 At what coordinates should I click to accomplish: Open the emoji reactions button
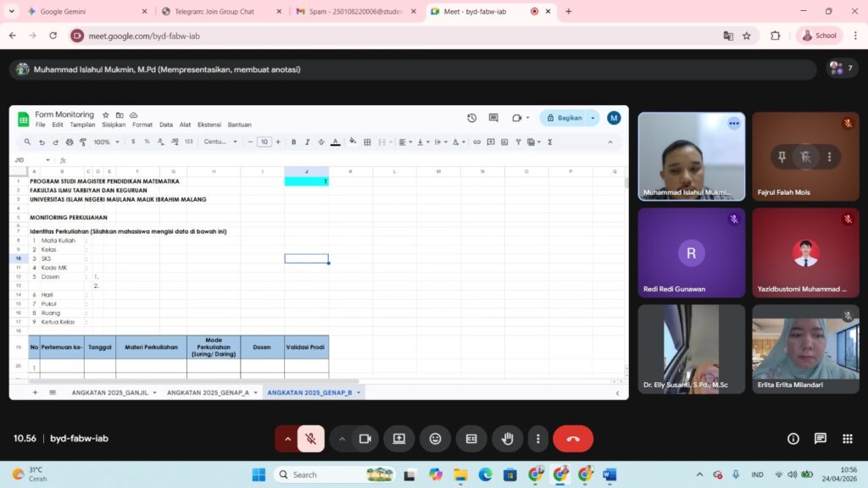click(436, 439)
